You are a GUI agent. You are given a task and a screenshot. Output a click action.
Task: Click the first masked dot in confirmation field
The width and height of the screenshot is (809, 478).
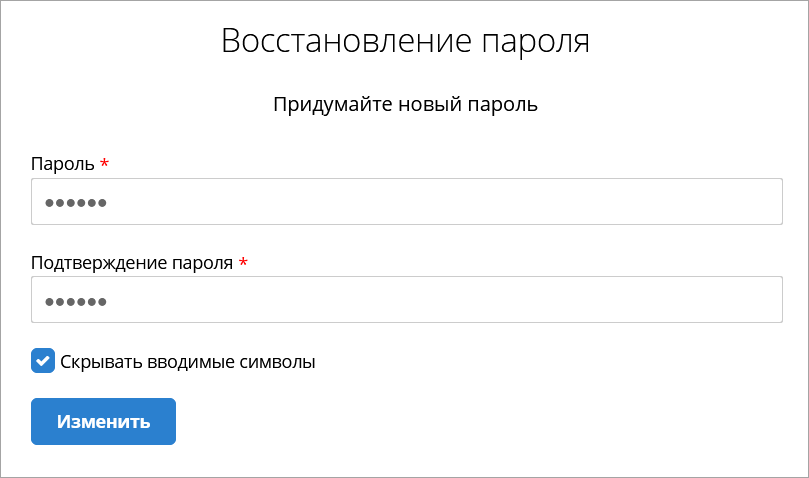(50, 301)
